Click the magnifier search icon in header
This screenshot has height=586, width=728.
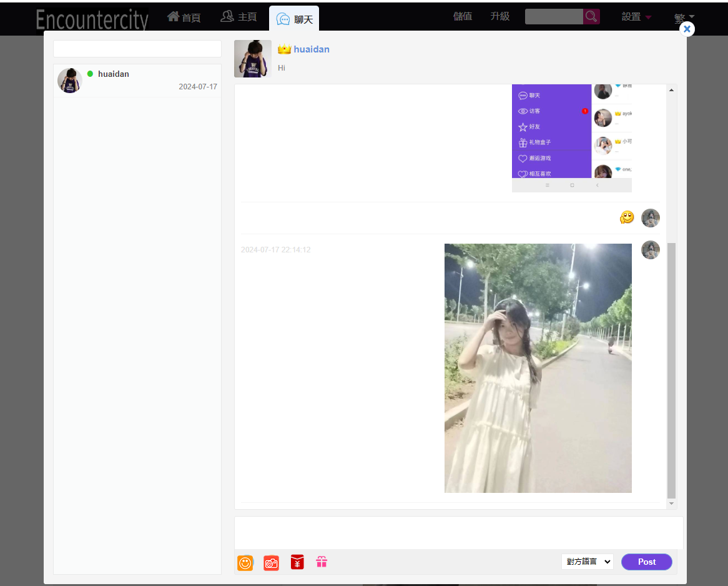(591, 16)
